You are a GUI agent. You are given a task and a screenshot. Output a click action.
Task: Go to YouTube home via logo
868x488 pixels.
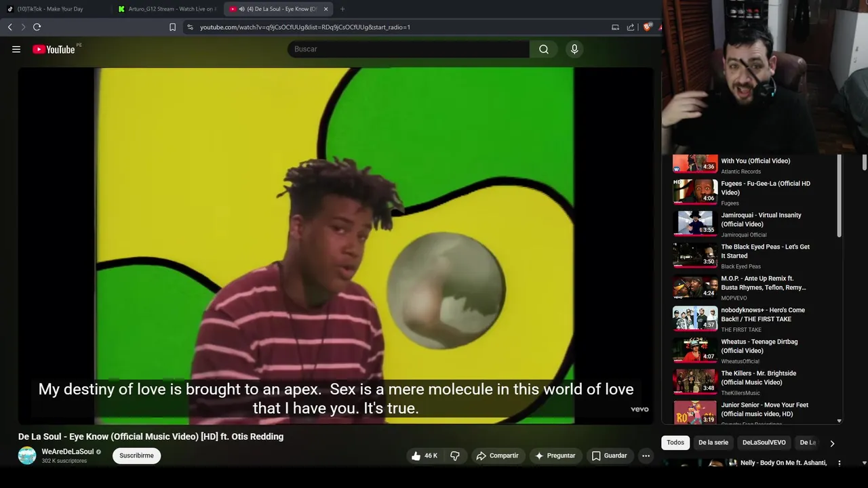54,49
